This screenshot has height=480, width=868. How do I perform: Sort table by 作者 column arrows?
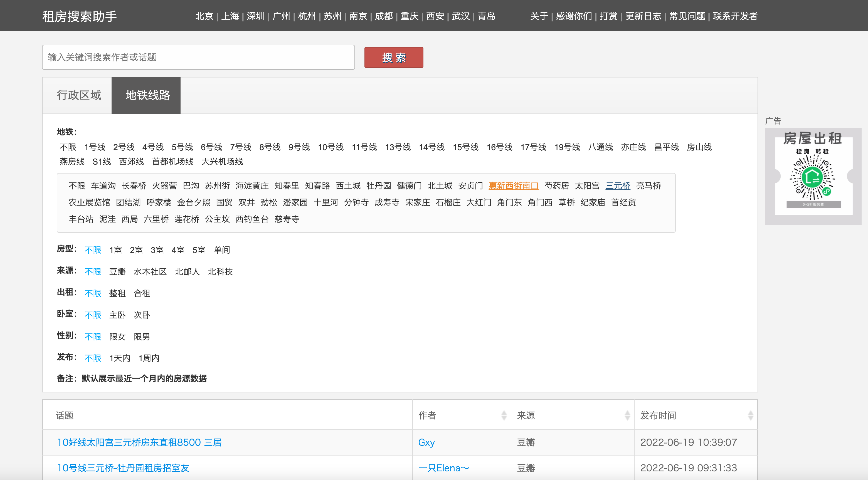[504, 415]
